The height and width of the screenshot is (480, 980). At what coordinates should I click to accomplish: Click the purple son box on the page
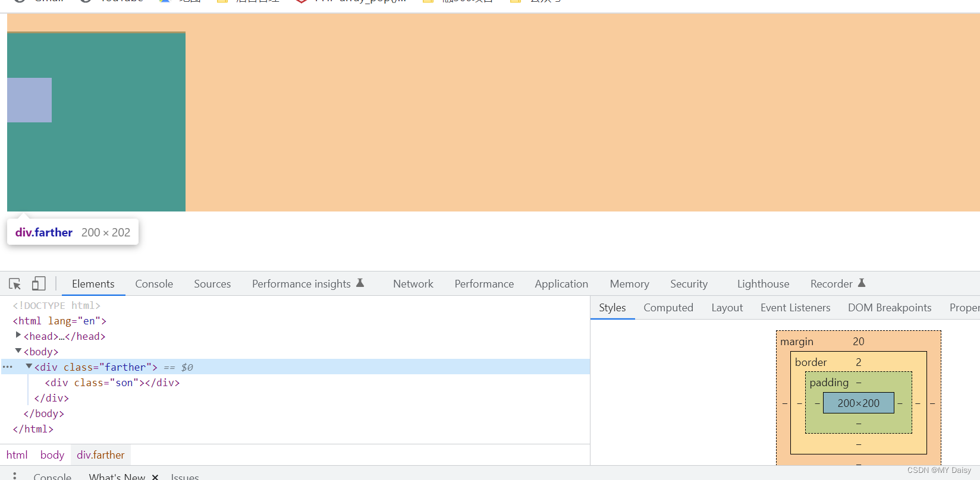[29, 100]
